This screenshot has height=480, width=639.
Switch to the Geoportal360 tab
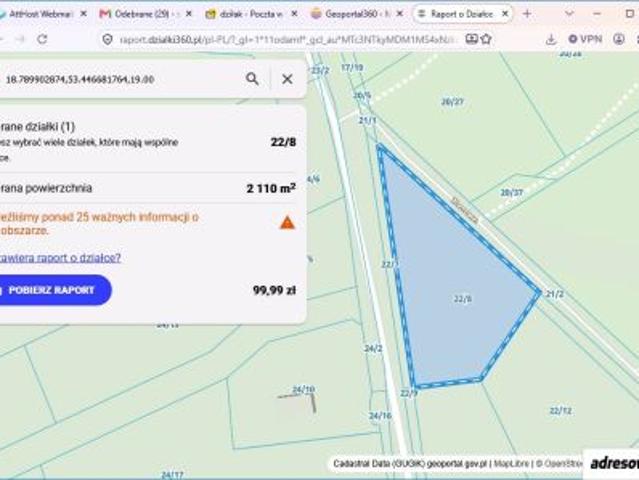click(351, 14)
